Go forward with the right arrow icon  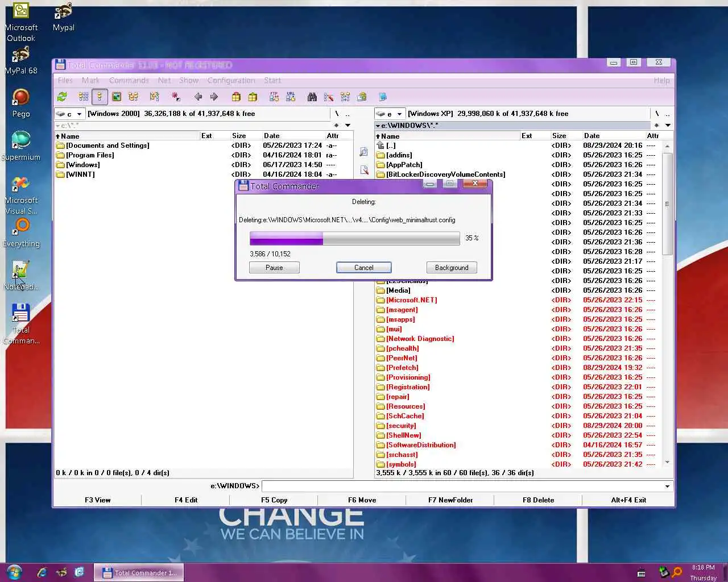point(214,97)
